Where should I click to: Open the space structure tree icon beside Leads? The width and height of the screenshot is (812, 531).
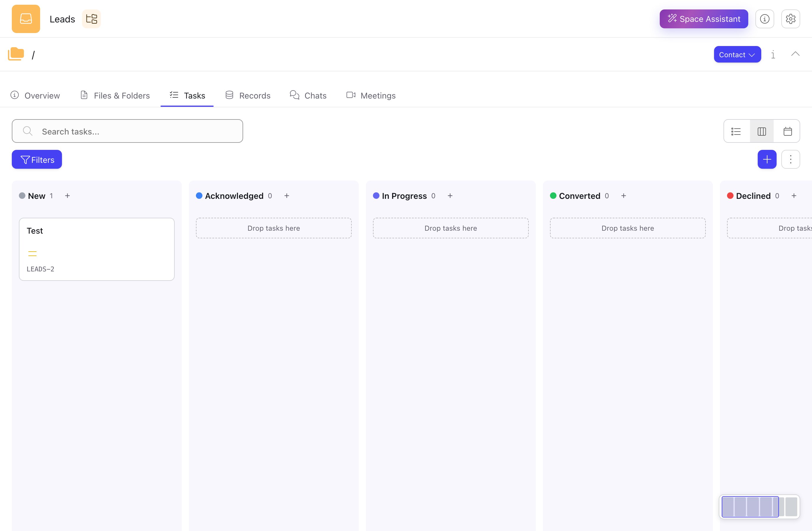pos(91,19)
